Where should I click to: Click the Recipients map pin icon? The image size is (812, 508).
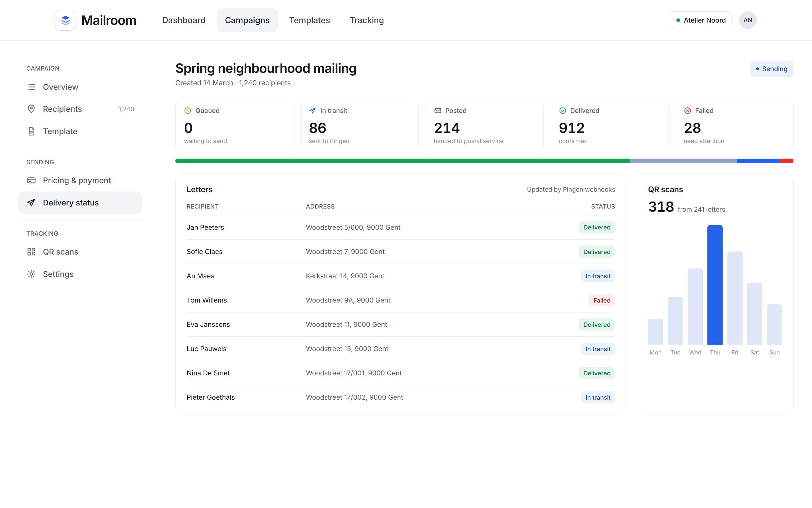coord(31,109)
